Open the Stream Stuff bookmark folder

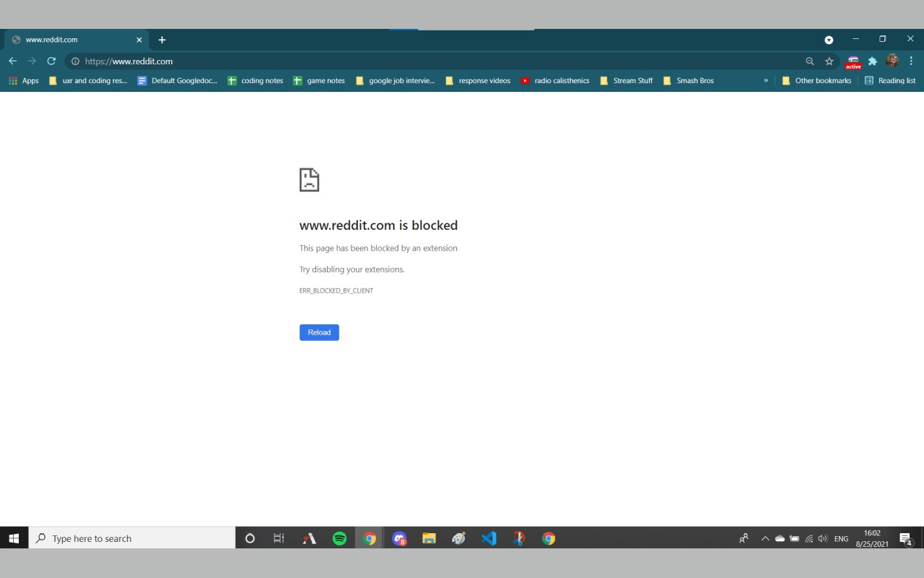coord(627,81)
